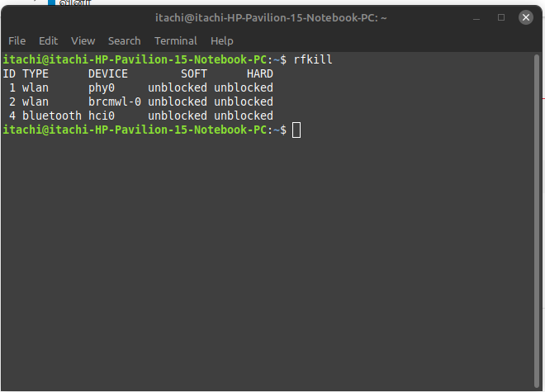Maximize the terminal window
545x392 pixels.
click(501, 17)
